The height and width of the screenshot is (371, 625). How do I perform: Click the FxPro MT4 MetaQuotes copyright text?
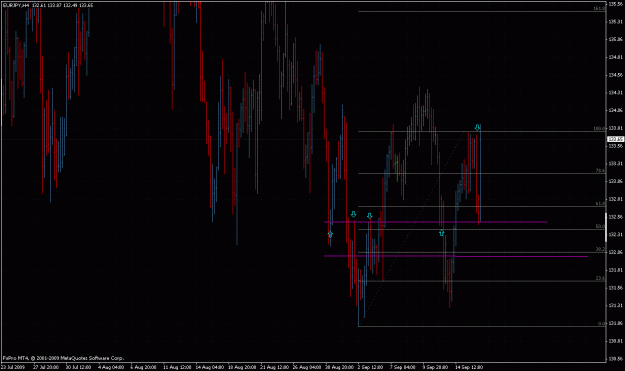pos(63,358)
